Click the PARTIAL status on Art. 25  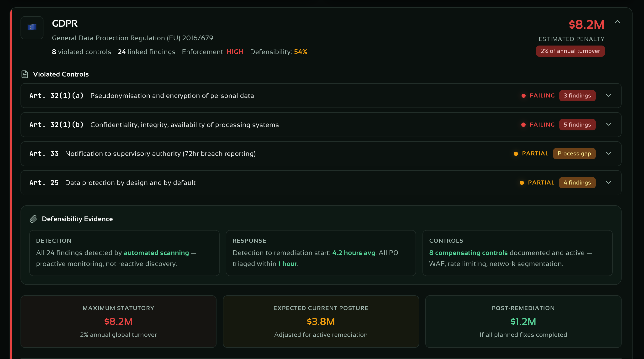coord(541,183)
